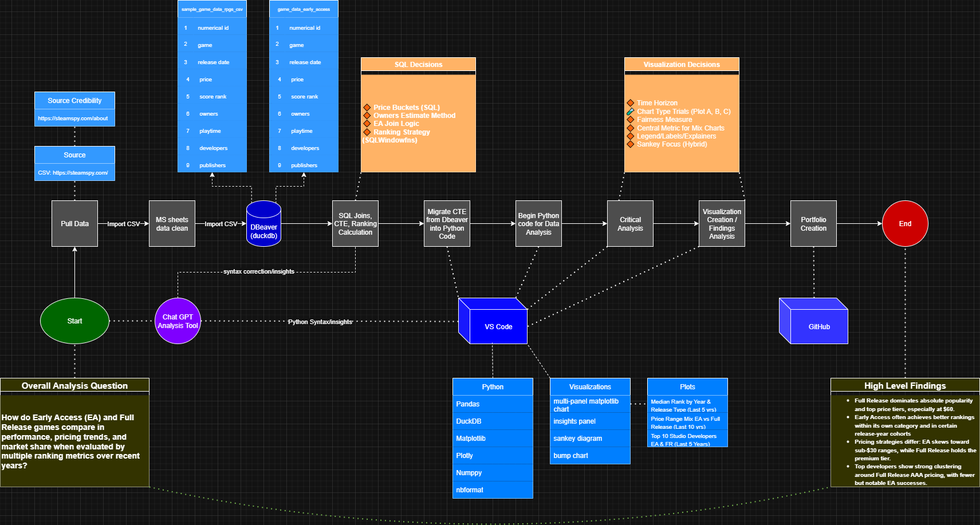Select the blue VS Code cube shape
The height and width of the screenshot is (525, 980).
pyautogui.click(x=497, y=326)
